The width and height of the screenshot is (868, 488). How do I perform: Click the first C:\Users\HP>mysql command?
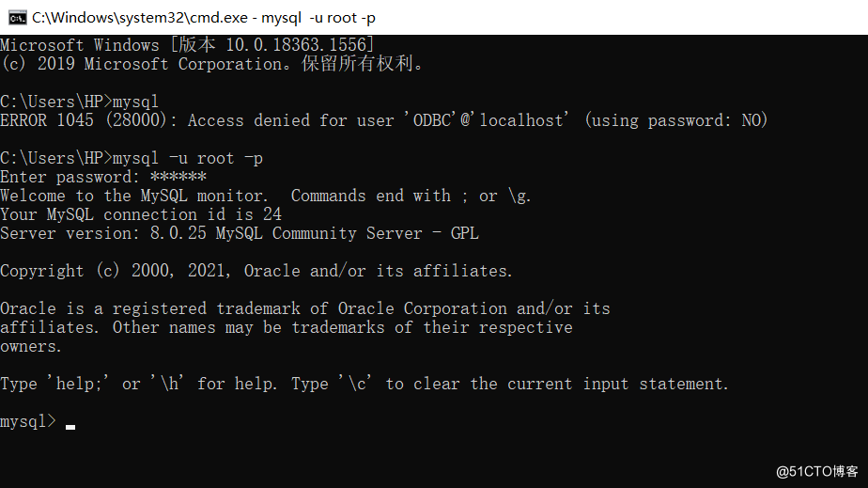tap(79, 102)
